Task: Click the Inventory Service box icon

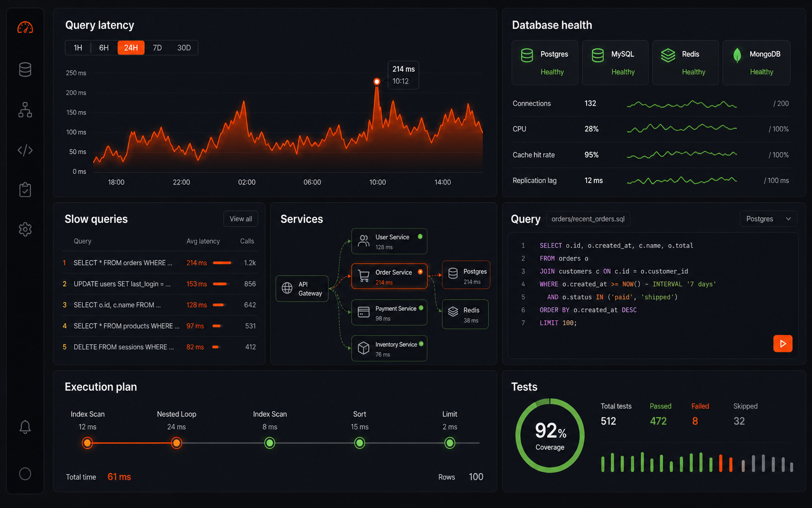Action: tap(364, 348)
